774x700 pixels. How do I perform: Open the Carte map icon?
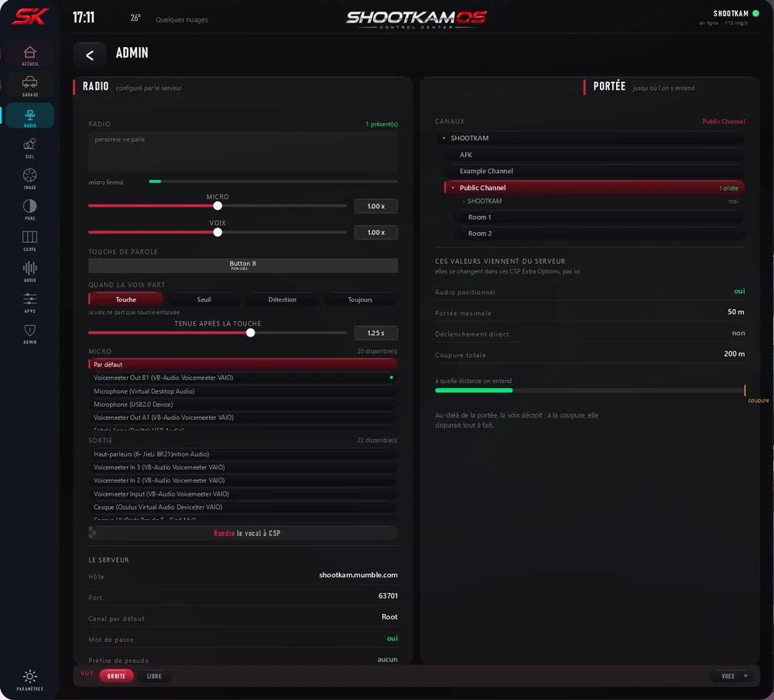click(29, 241)
